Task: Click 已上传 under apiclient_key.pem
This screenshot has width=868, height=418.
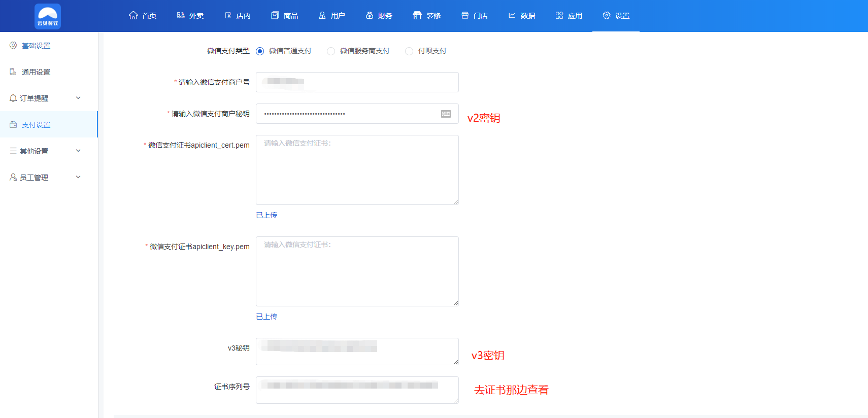Action: [x=266, y=317]
